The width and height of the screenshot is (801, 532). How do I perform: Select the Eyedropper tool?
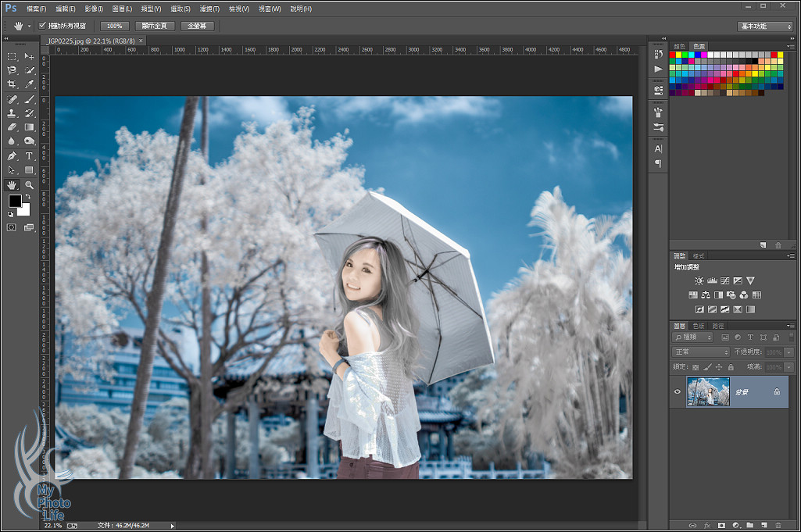(29, 84)
